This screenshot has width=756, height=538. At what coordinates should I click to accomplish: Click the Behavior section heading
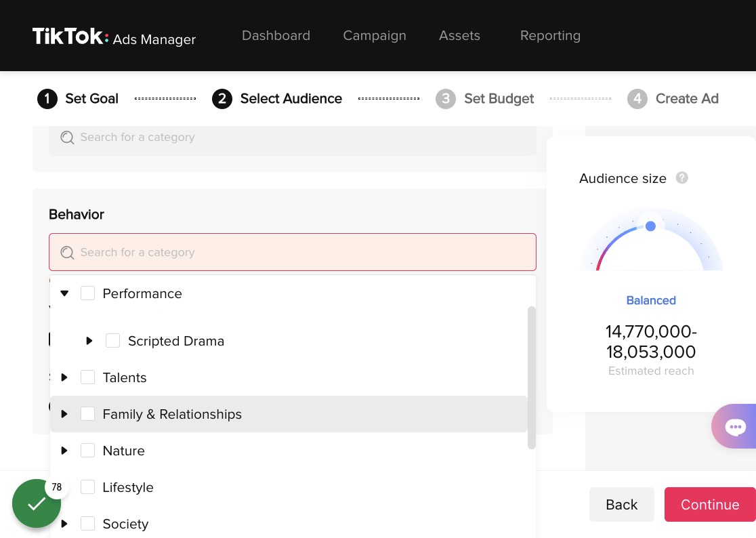click(76, 215)
